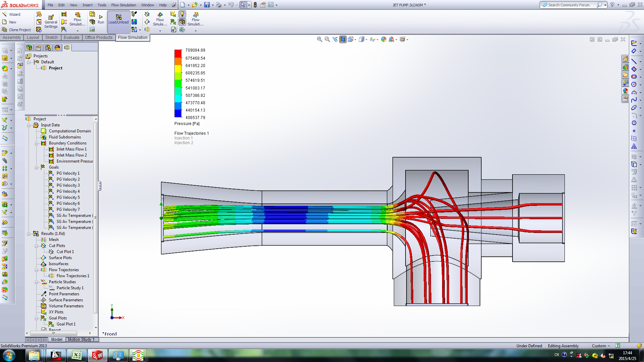Click the red color in pressure legend
Image resolution: width=644 pixels, height=362 pixels.
(178, 54)
